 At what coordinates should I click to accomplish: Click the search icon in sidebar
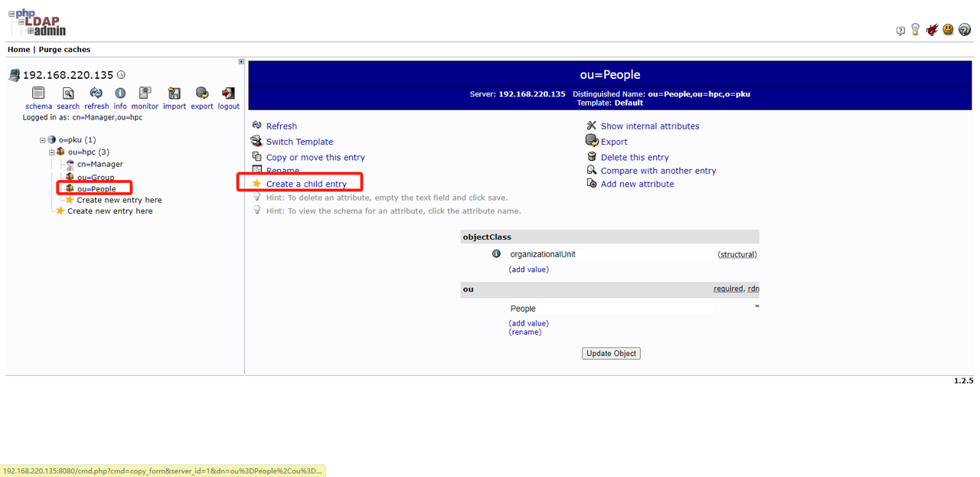point(68,93)
